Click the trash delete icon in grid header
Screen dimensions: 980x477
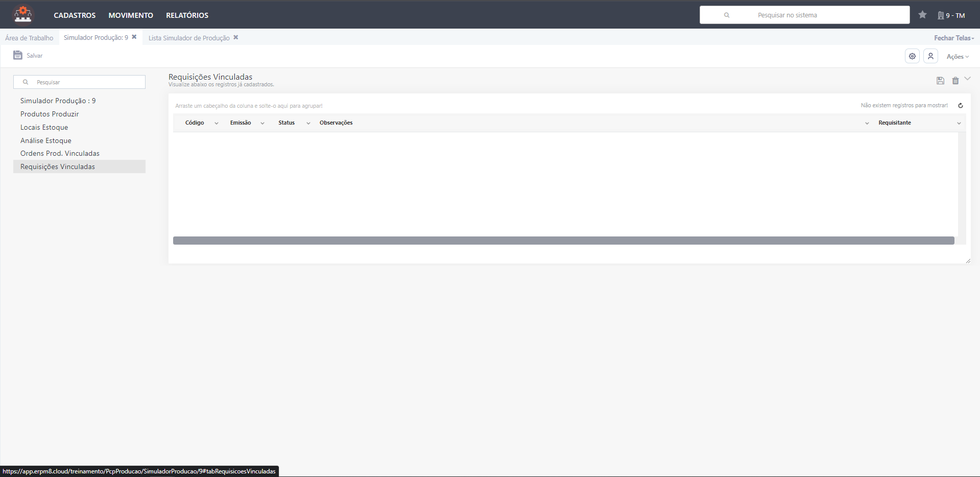pos(955,81)
